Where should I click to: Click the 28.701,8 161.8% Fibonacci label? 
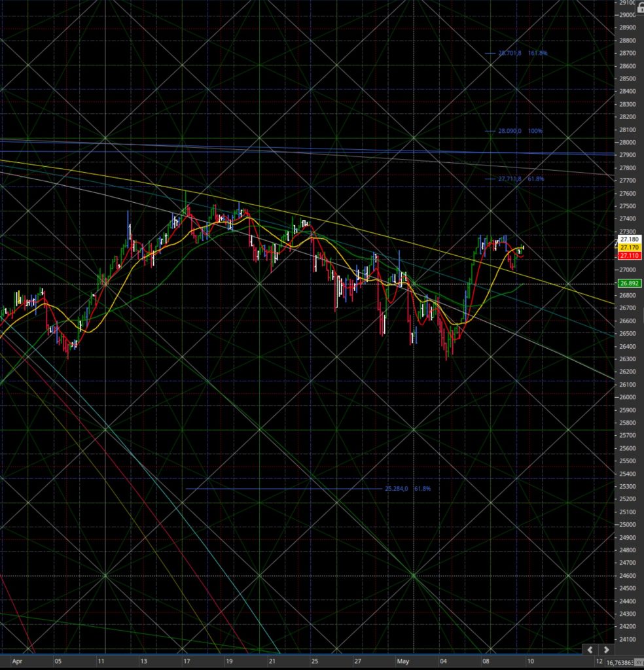point(523,53)
